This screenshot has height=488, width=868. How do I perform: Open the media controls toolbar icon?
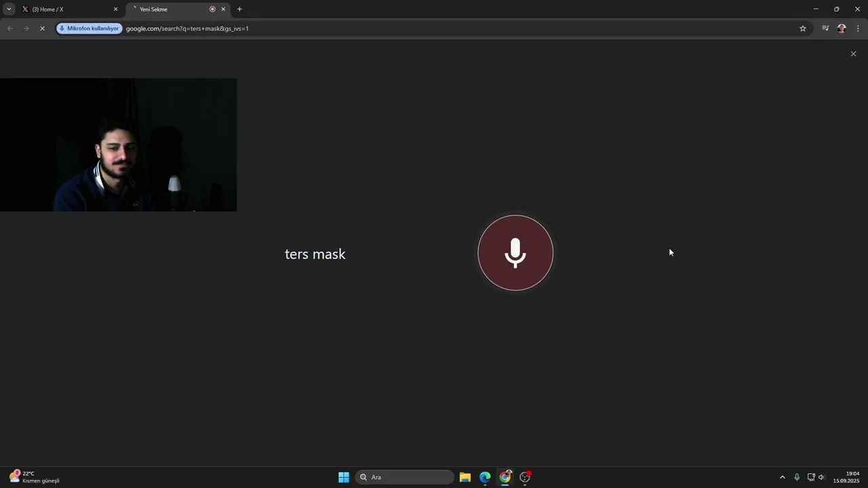pyautogui.click(x=825, y=28)
